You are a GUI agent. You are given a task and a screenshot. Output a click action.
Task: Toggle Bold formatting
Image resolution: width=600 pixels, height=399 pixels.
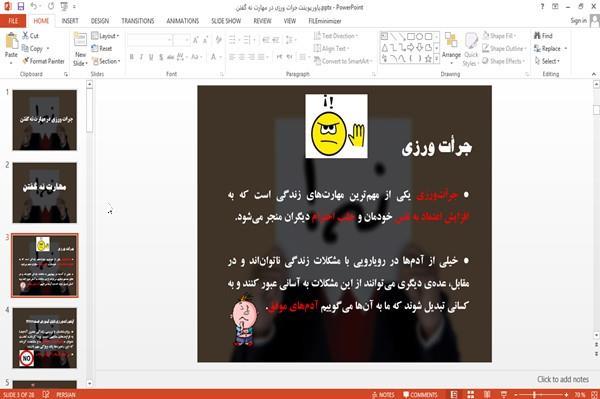(x=132, y=57)
